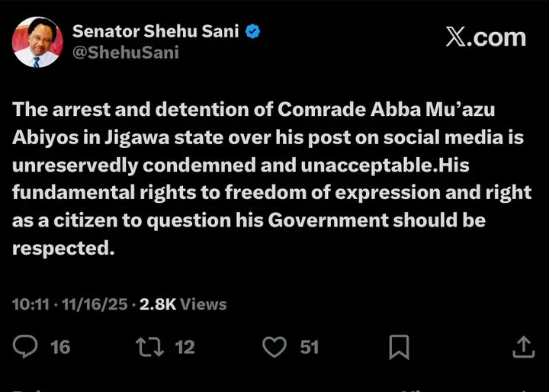
Task: Click the 11/16/25 post date
Action: pos(95,304)
